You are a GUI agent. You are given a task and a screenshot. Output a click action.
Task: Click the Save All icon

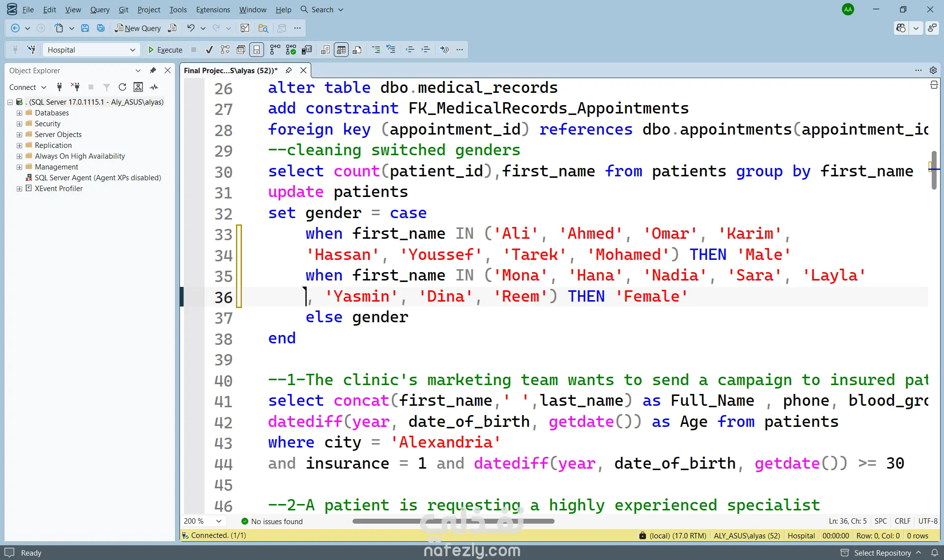(x=101, y=28)
